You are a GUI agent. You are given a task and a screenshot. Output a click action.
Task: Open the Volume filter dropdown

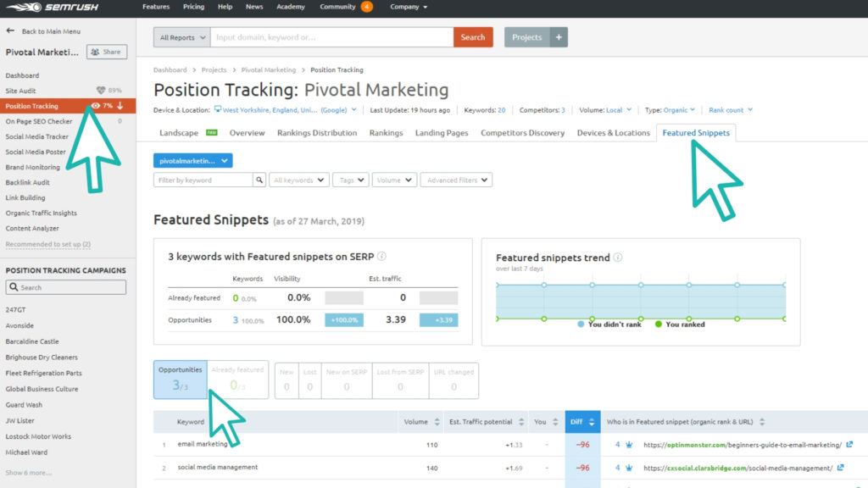coord(394,180)
